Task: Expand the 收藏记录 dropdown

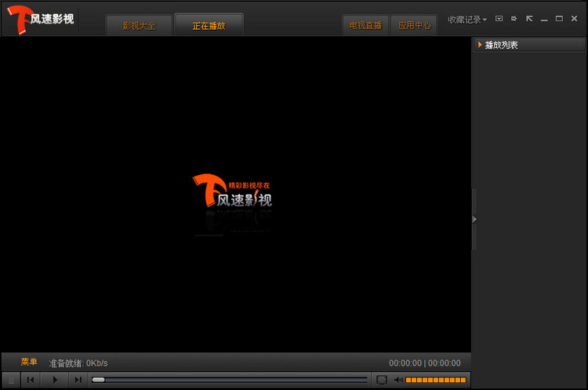Action: click(x=467, y=20)
